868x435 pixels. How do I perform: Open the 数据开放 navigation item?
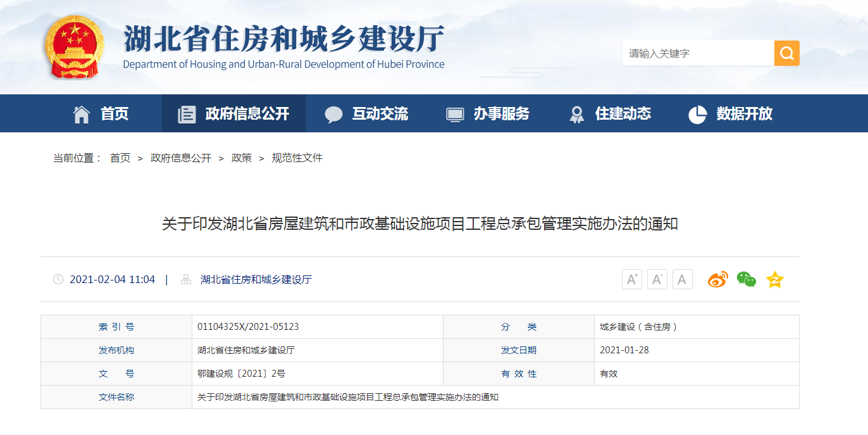731,114
